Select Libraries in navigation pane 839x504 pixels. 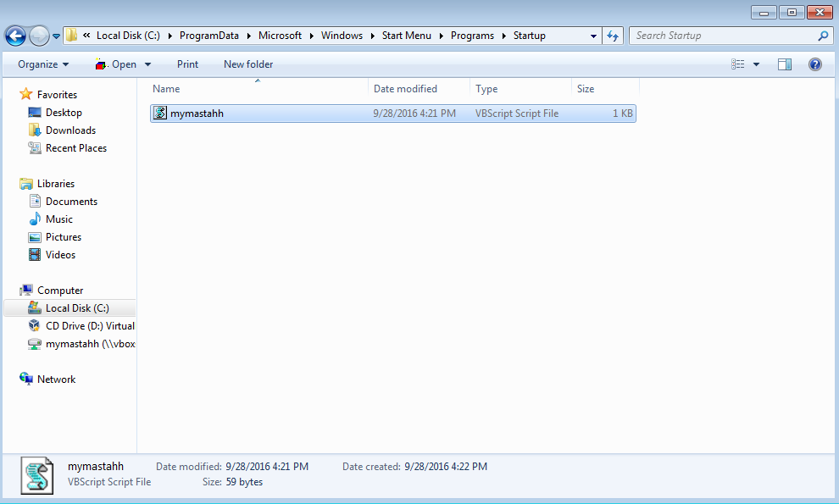click(x=56, y=184)
